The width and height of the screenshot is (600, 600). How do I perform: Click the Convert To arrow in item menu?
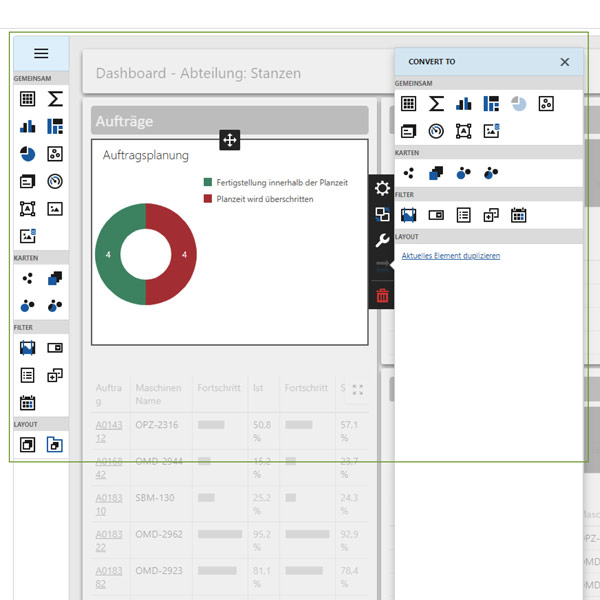point(382,266)
